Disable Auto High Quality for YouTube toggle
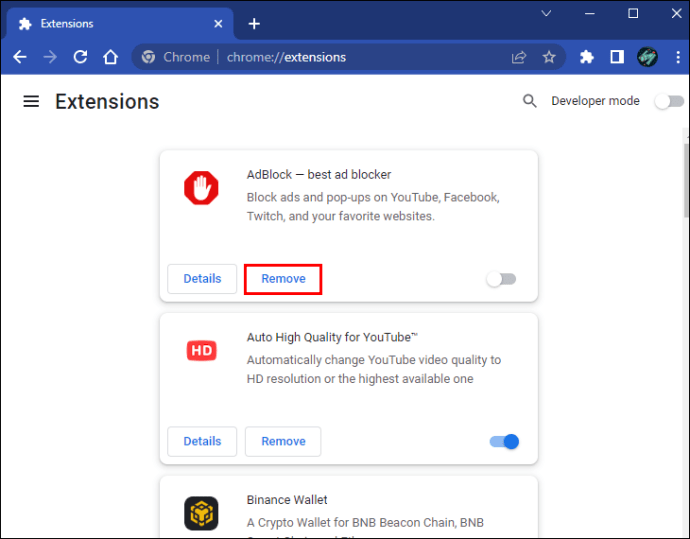The image size is (690, 539). 504,441
